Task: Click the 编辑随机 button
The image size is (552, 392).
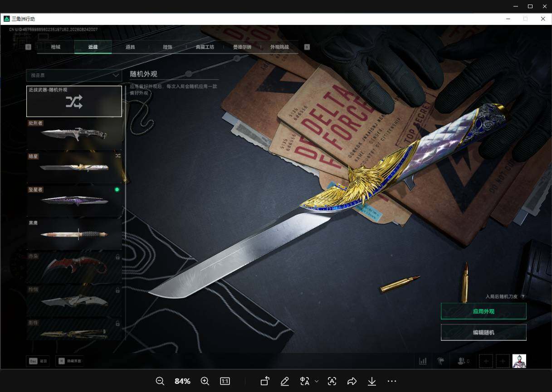Action: 484,332
